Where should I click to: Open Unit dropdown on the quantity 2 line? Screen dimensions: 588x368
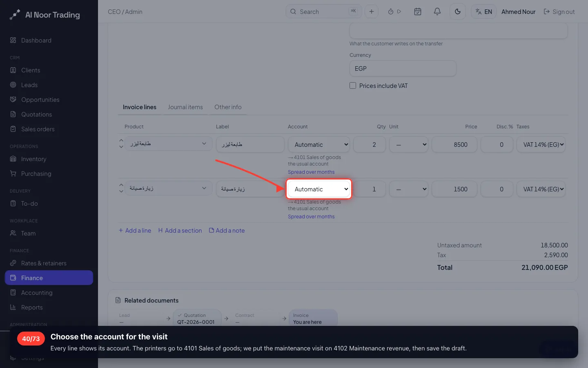click(x=409, y=144)
